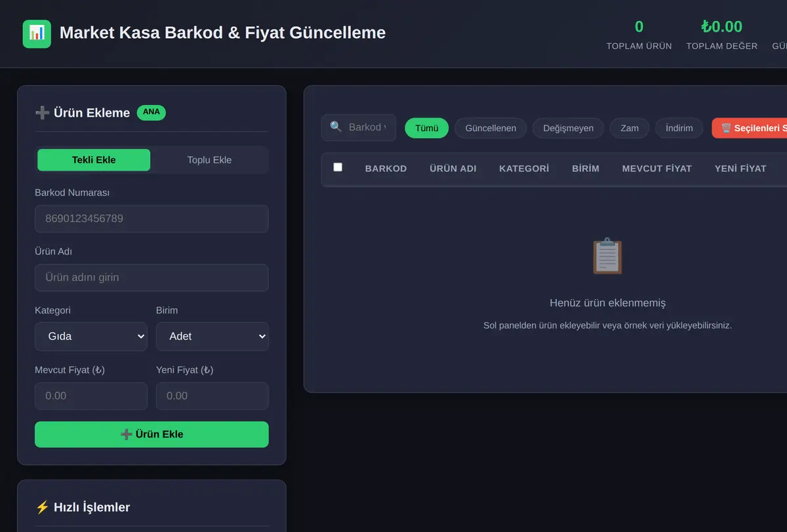This screenshot has width=787, height=532.
Task: Focus the Mevcut Fiyat input field
Action: pyautogui.click(x=91, y=396)
